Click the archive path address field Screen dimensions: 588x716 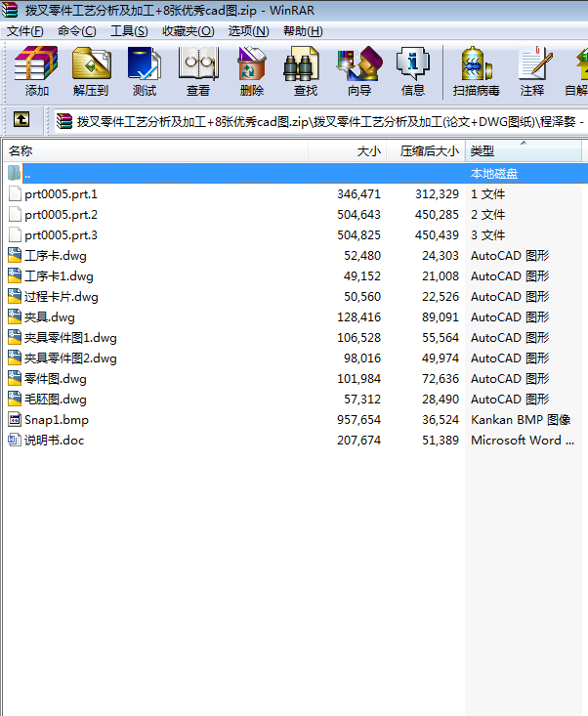click(x=321, y=121)
